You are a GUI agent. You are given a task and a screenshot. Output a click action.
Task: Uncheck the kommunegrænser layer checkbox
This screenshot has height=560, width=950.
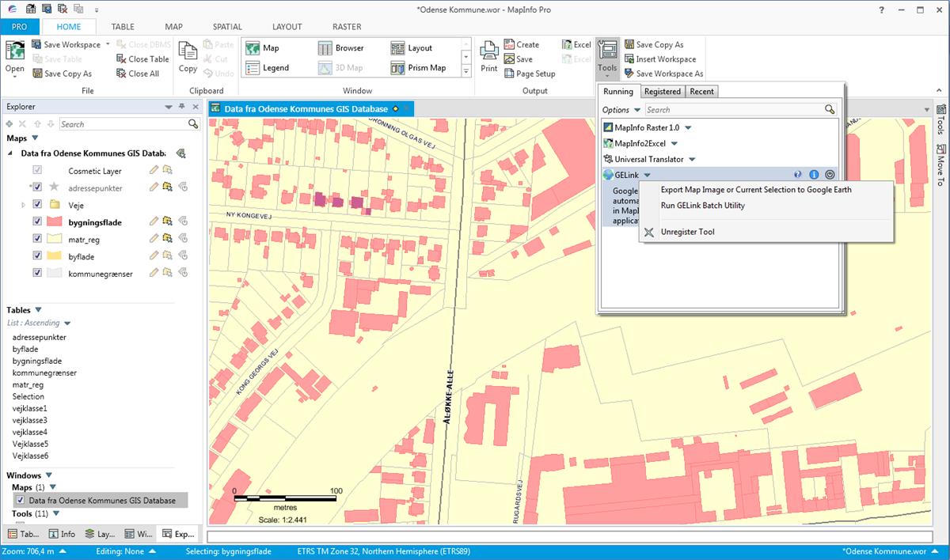coord(37,273)
